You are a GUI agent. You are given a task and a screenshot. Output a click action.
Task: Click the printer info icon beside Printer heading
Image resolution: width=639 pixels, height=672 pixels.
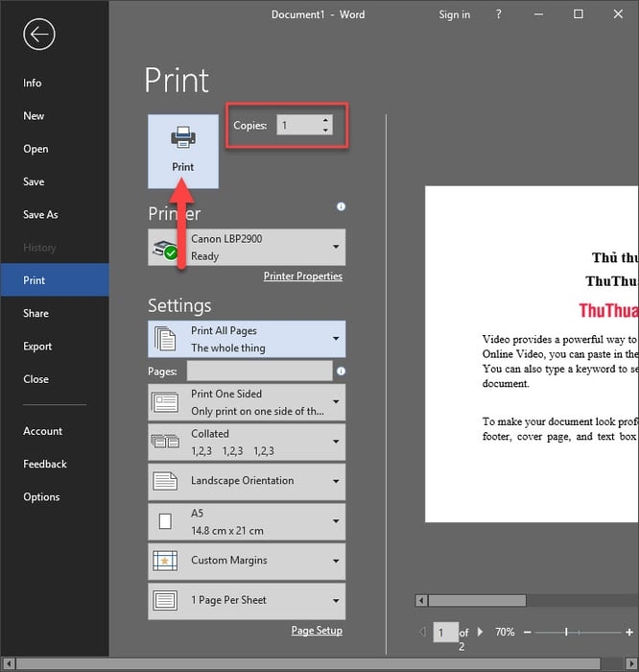pos(341,206)
